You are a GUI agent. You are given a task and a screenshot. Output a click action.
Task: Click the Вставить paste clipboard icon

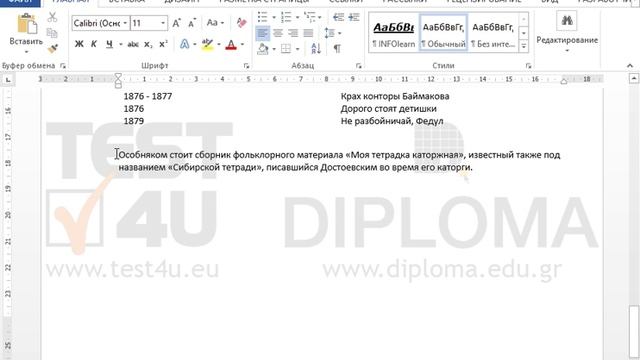27,24
